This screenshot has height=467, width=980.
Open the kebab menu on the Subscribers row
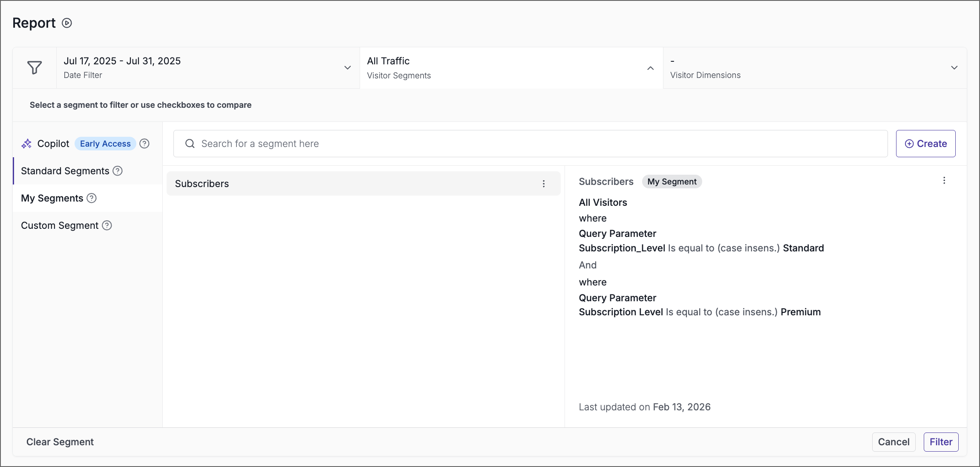544,184
